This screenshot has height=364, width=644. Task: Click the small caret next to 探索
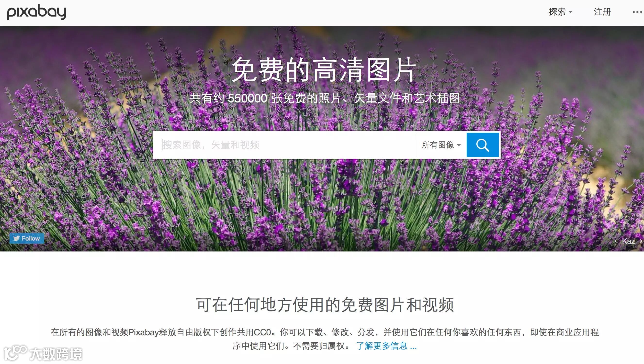point(570,12)
